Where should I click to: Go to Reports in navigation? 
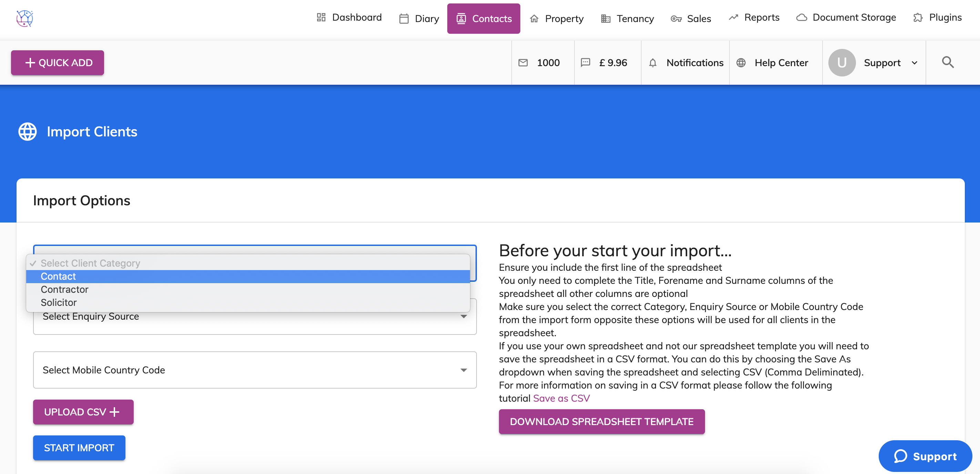[754, 18]
